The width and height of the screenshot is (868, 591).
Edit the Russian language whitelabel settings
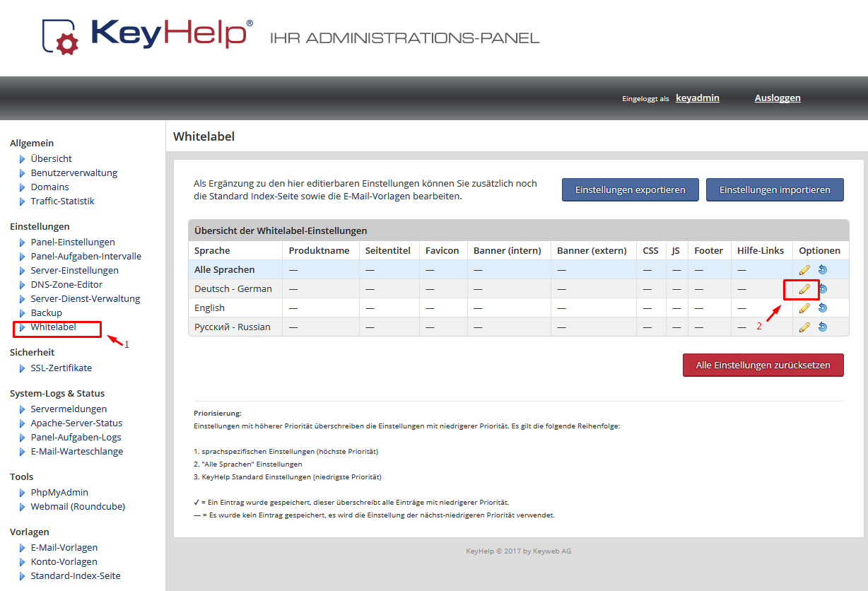coord(804,327)
